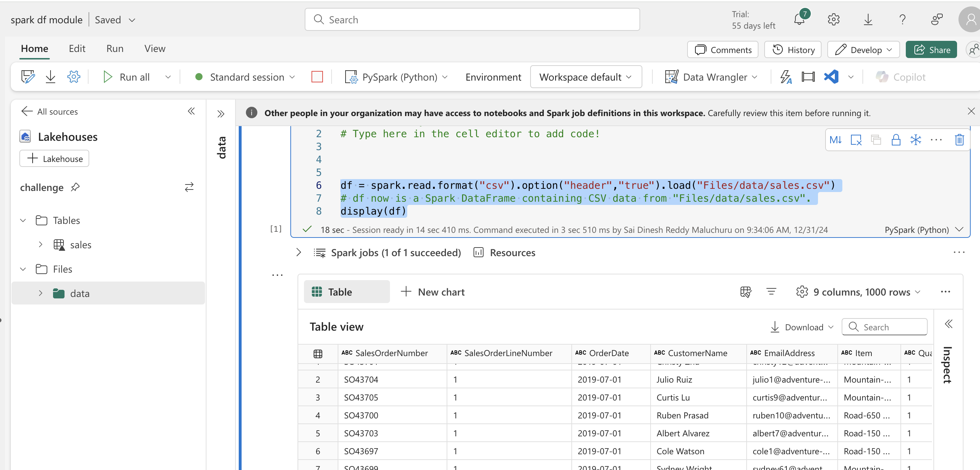Open the settings gear in header
Image resolution: width=980 pixels, height=470 pixels.
coord(833,19)
